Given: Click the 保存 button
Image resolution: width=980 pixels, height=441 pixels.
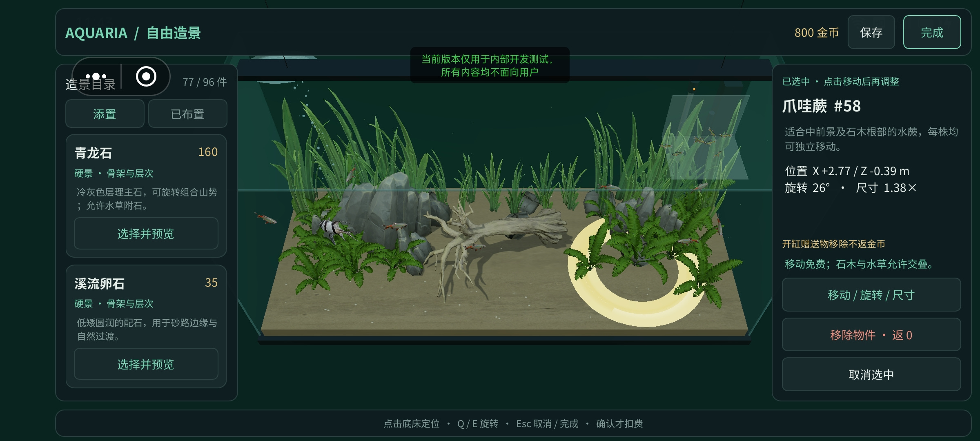Looking at the screenshot, I should pyautogui.click(x=871, y=32).
